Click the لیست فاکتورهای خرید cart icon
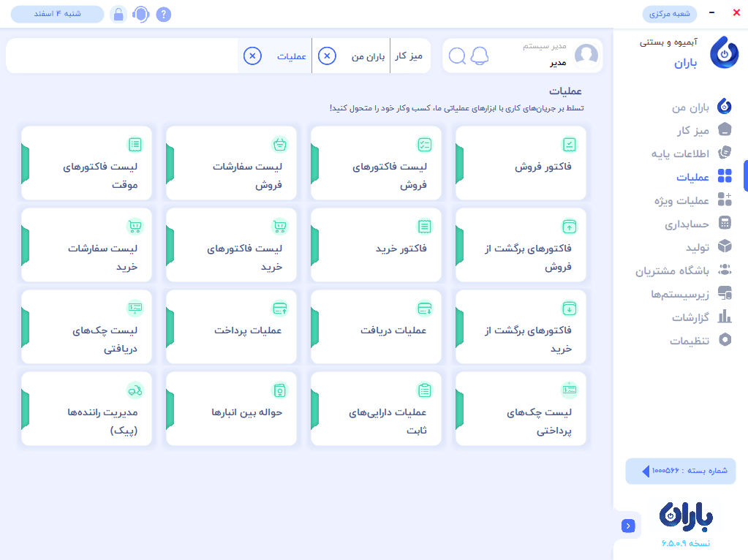 (x=279, y=227)
